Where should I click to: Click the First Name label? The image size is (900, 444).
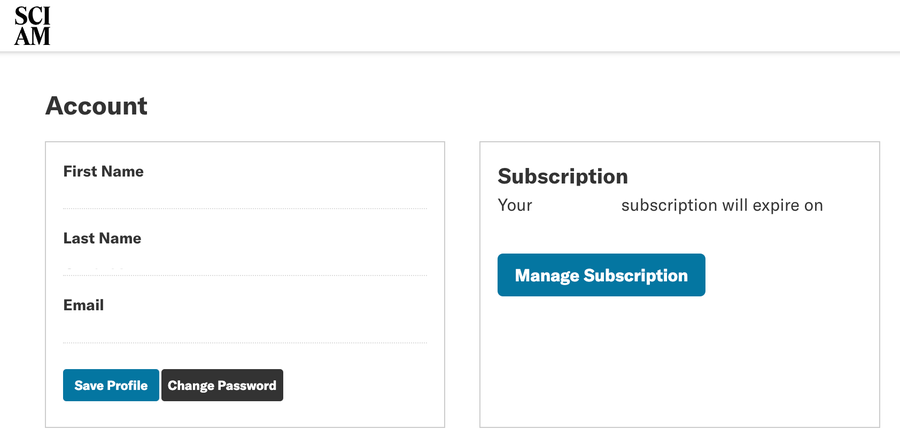103,172
